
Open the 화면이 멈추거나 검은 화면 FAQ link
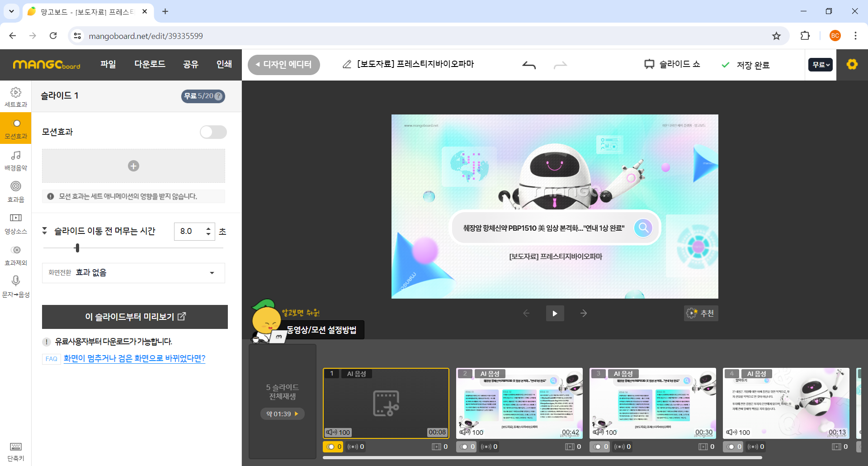click(x=134, y=358)
